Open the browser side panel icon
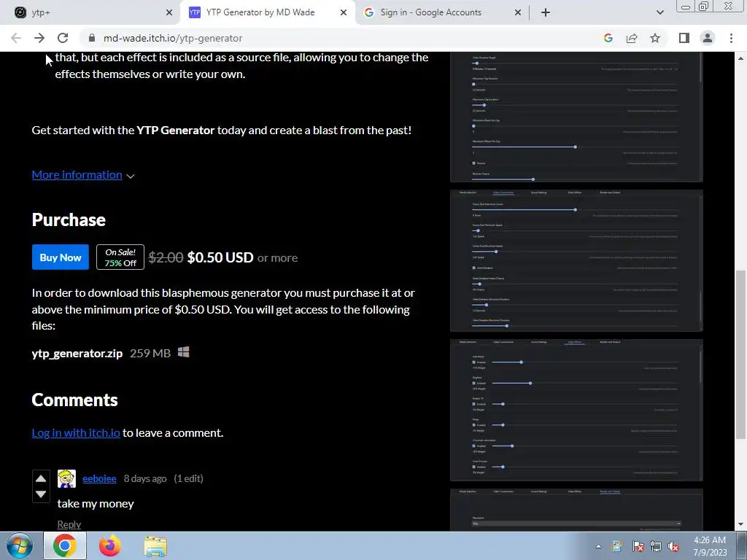 click(x=684, y=38)
